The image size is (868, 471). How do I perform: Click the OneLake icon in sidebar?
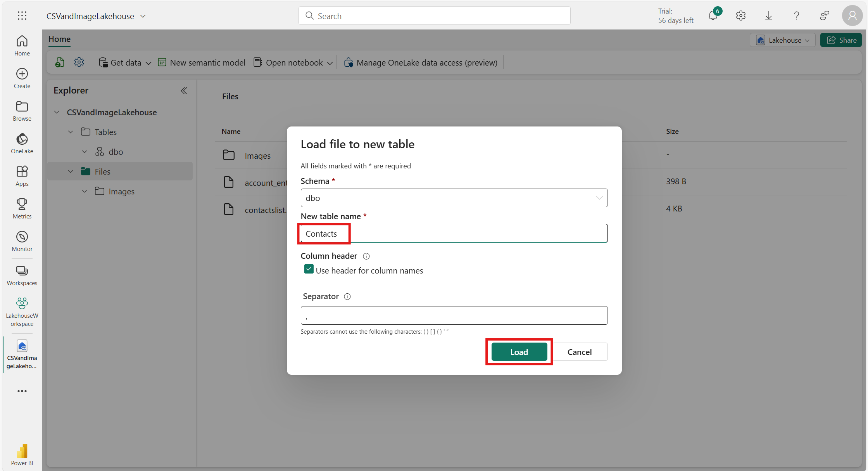(x=22, y=143)
